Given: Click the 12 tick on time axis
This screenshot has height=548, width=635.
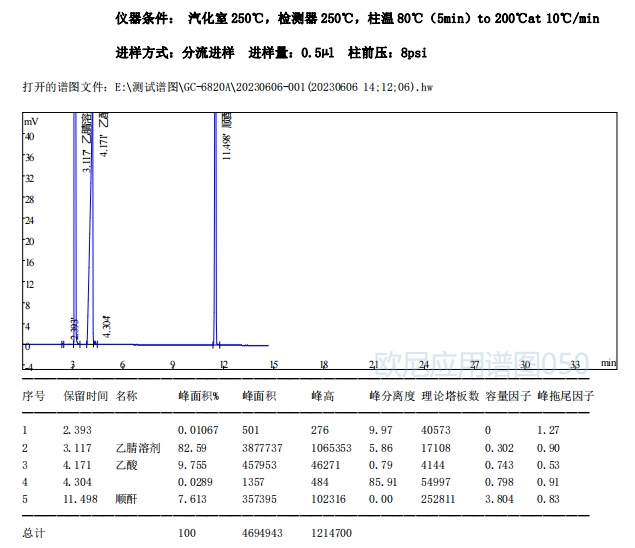Looking at the screenshot, I should click(223, 365).
